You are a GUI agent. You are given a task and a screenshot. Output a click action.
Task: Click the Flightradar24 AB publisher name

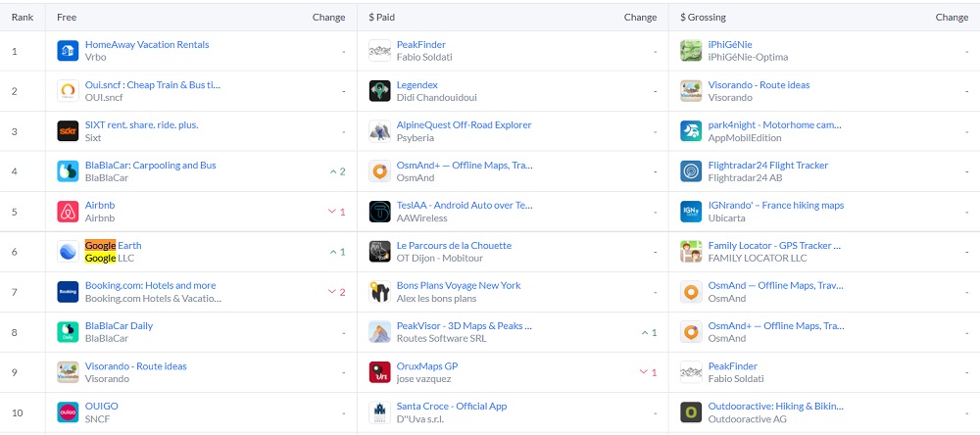click(745, 177)
